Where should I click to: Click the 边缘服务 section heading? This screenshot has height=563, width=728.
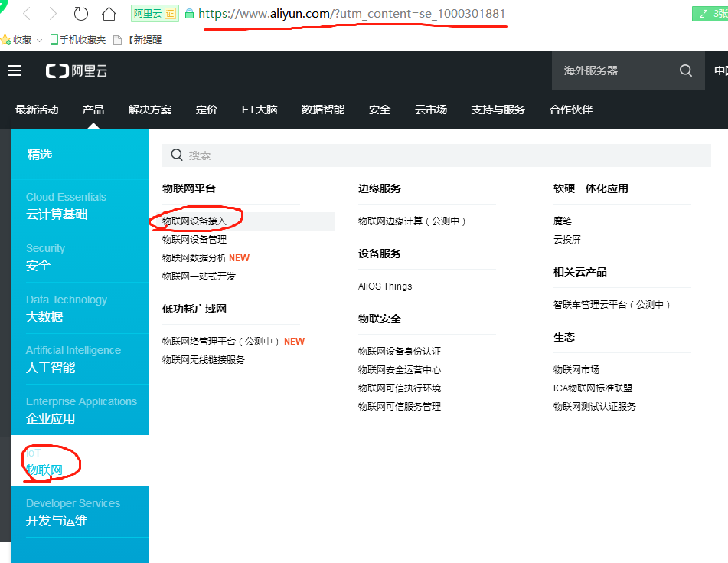(x=380, y=188)
